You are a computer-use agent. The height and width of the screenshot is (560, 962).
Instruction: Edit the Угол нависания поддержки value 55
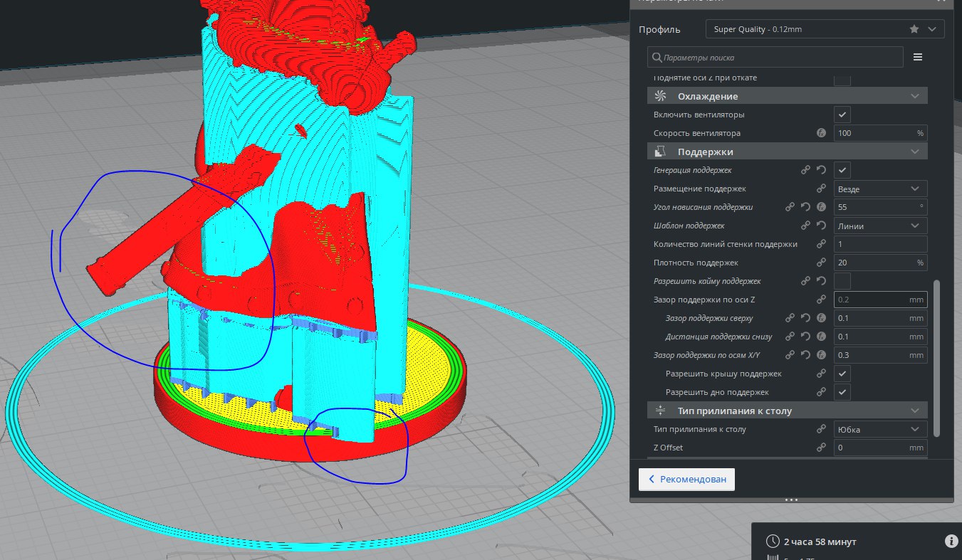[881, 207]
